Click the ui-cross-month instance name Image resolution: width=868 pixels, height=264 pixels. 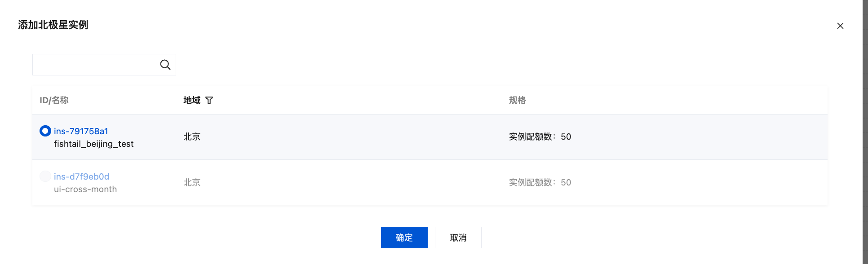pyautogui.click(x=85, y=189)
